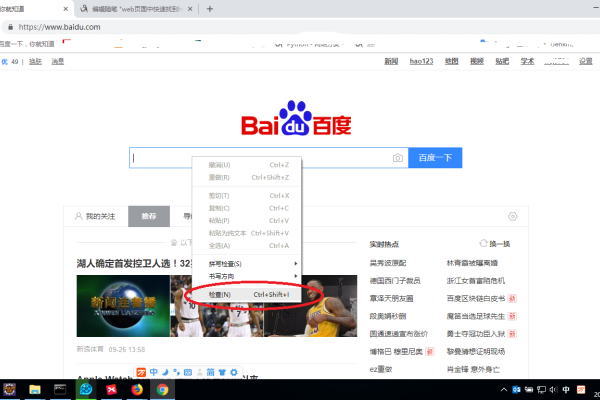Click the address bar padlock icon
The width and height of the screenshot is (600, 400).
[10, 27]
